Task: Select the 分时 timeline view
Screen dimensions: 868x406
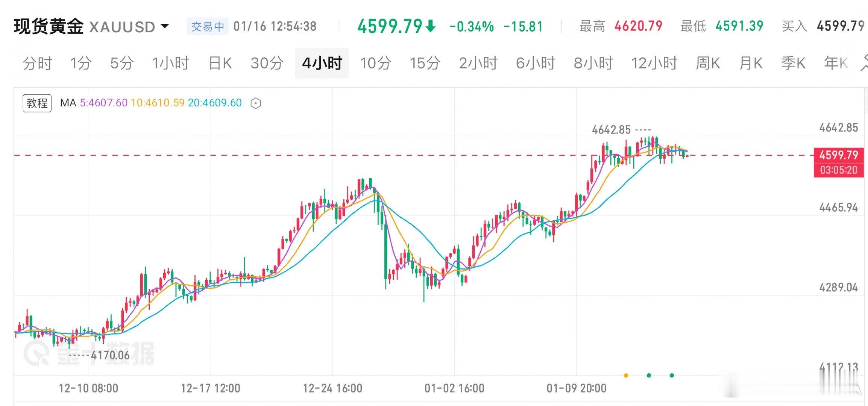Action: coord(38,63)
